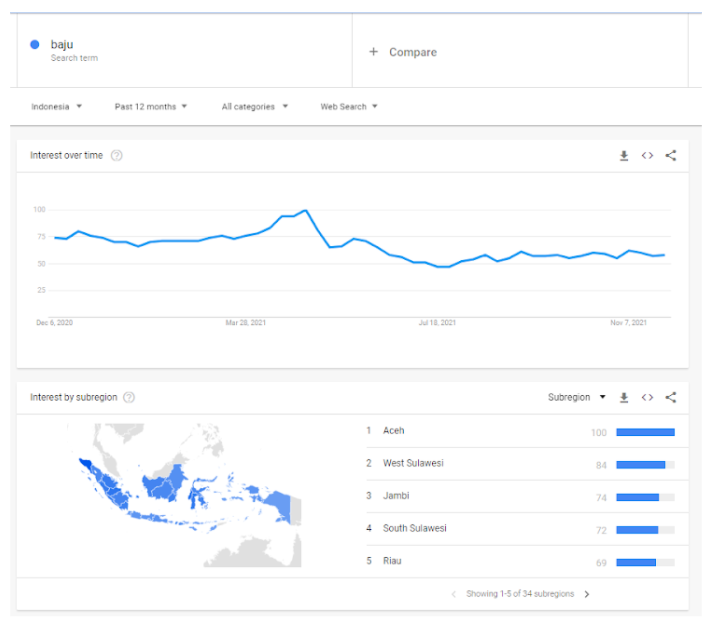Select Aceh in the subregion list
Viewport: 707px width, 627px height.
[394, 431]
